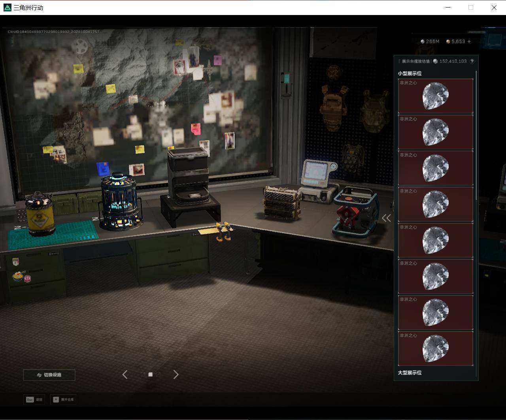Image resolution: width=506 pixels, height=420 pixels.
Task: Click the silver coin icon beside 266M
Action: tap(422, 41)
